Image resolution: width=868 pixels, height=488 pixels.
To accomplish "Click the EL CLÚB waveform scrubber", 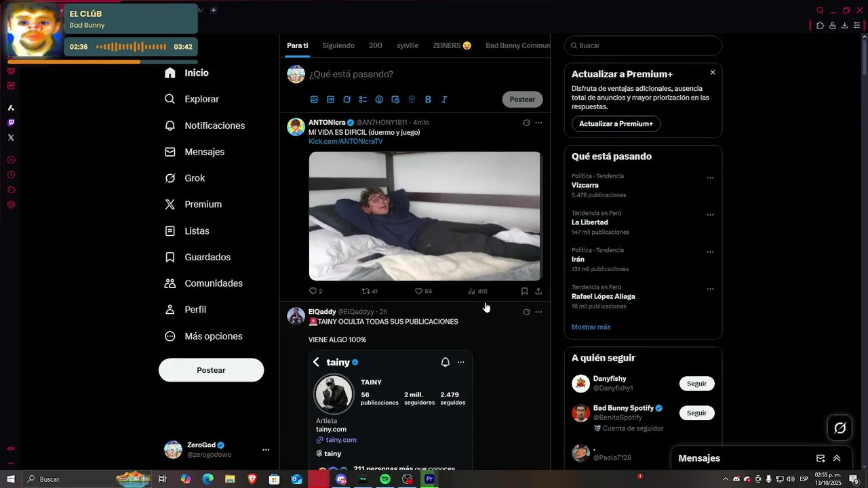I will [132, 47].
